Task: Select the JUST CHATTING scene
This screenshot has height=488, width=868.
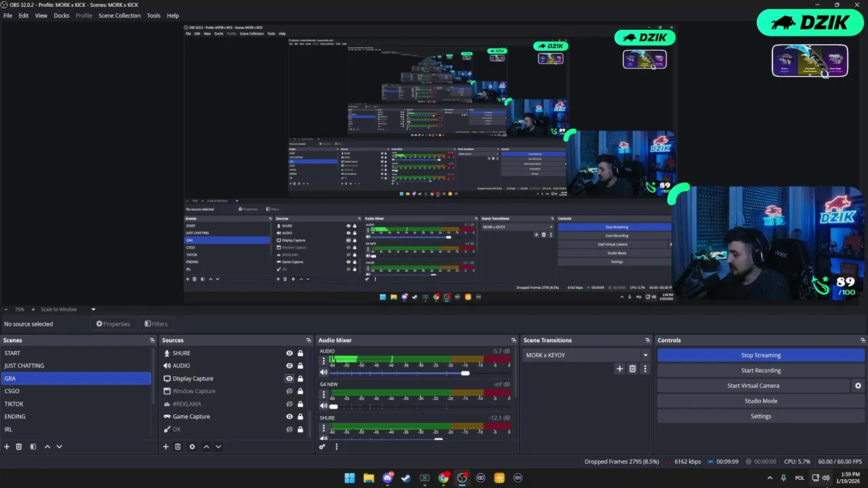Action: [76, 366]
